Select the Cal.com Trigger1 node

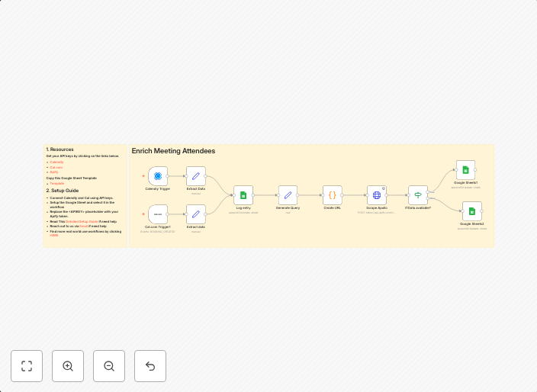(158, 214)
